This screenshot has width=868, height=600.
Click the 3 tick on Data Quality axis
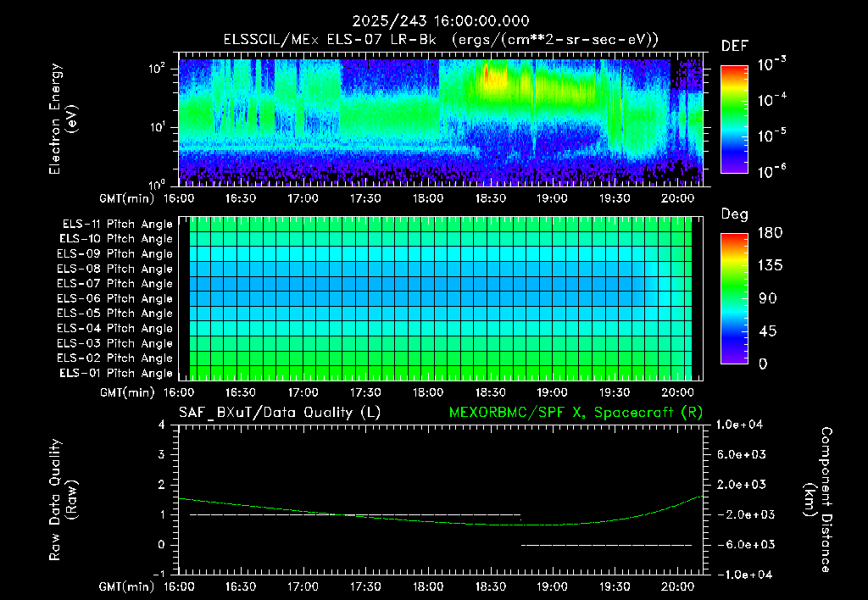pyautogui.click(x=162, y=454)
